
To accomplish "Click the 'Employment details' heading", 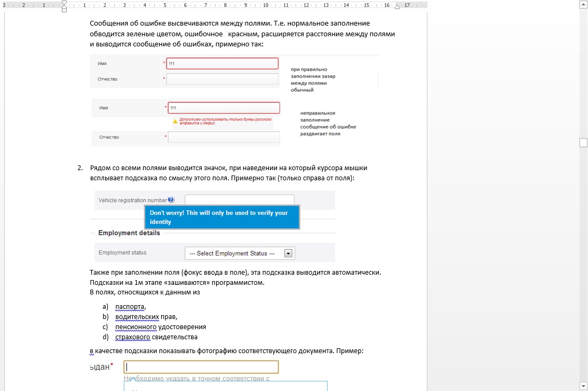I will [x=129, y=233].
